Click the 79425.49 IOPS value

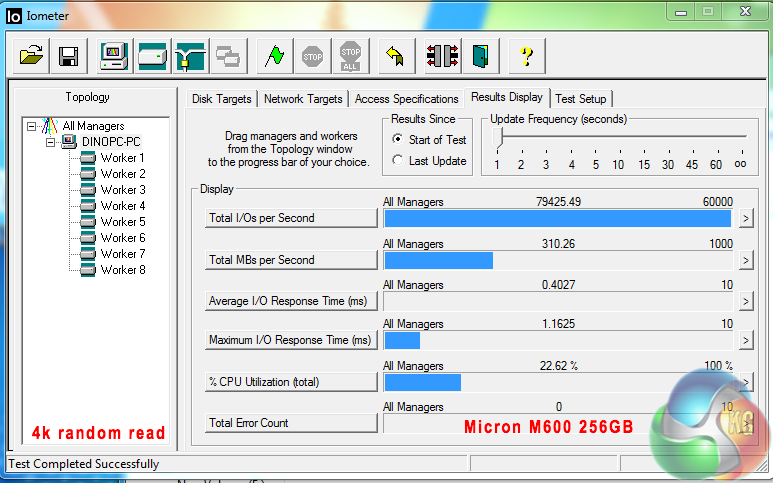click(x=558, y=202)
